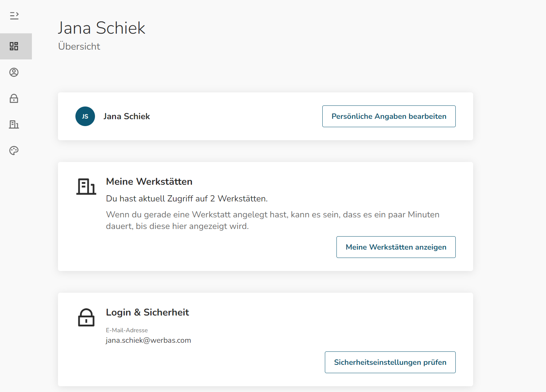Click the building icon beside Meine Werkstätten
The height and width of the screenshot is (392, 546).
[86, 187]
